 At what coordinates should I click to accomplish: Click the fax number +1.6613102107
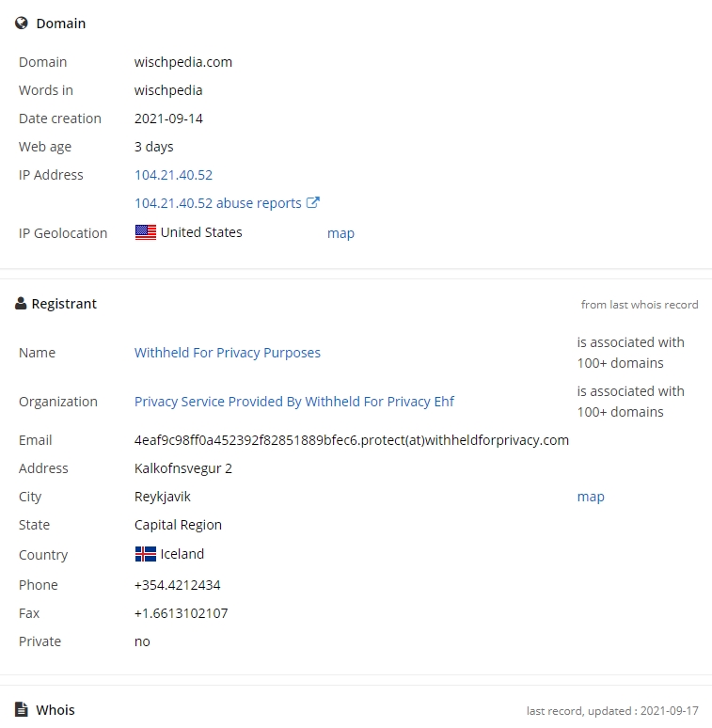pos(181,613)
